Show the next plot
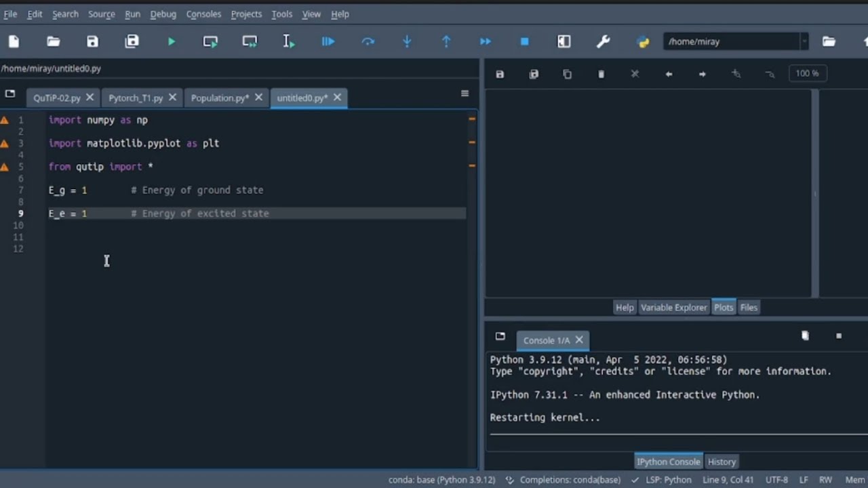Viewport: 868px width, 488px height. point(702,74)
